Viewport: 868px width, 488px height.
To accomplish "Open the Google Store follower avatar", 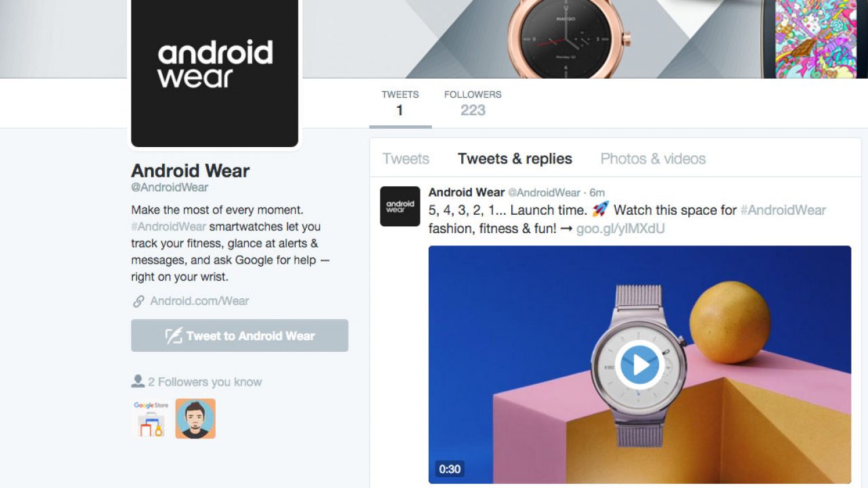I will pos(151,418).
